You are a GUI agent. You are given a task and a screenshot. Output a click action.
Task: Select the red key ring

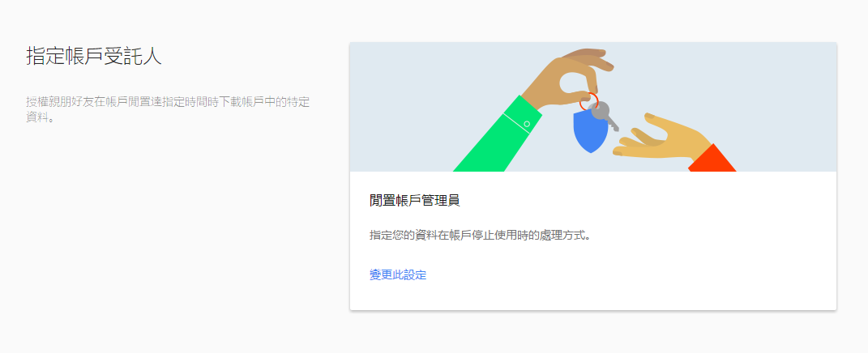(588, 103)
